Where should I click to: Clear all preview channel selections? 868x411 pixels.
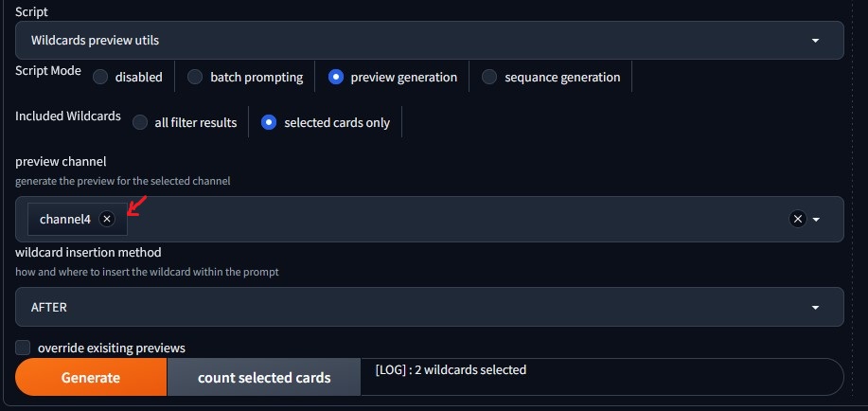coord(798,219)
